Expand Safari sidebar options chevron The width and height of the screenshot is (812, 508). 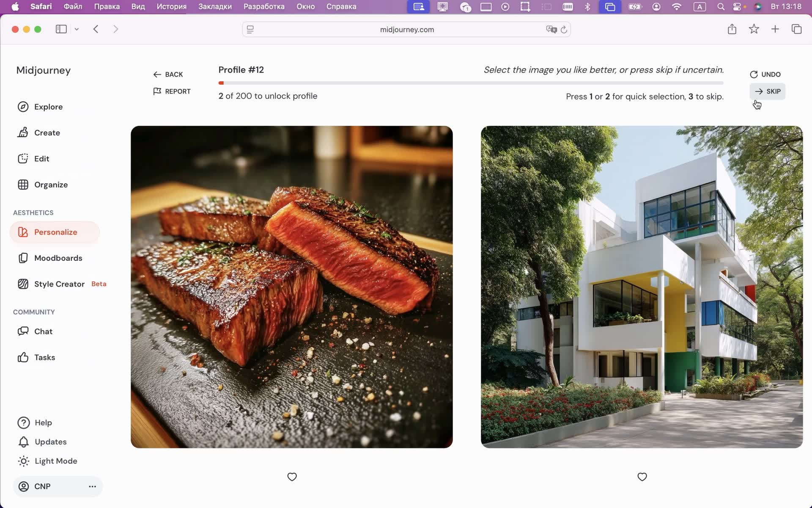pyautogui.click(x=77, y=29)
